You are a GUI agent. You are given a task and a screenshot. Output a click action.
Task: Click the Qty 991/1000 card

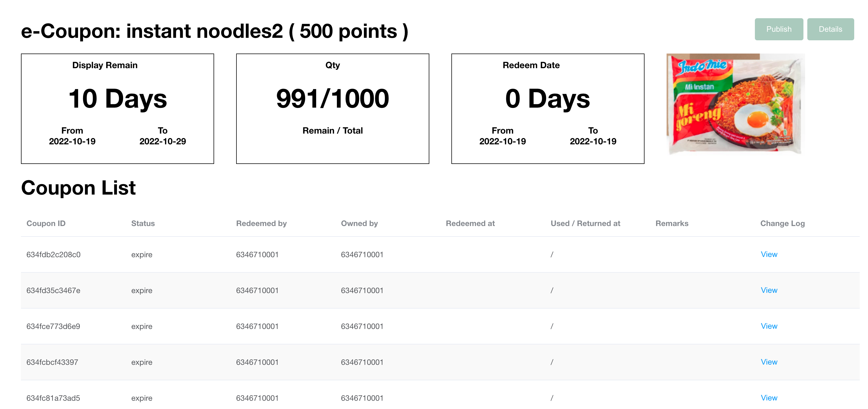pos(332,108)
